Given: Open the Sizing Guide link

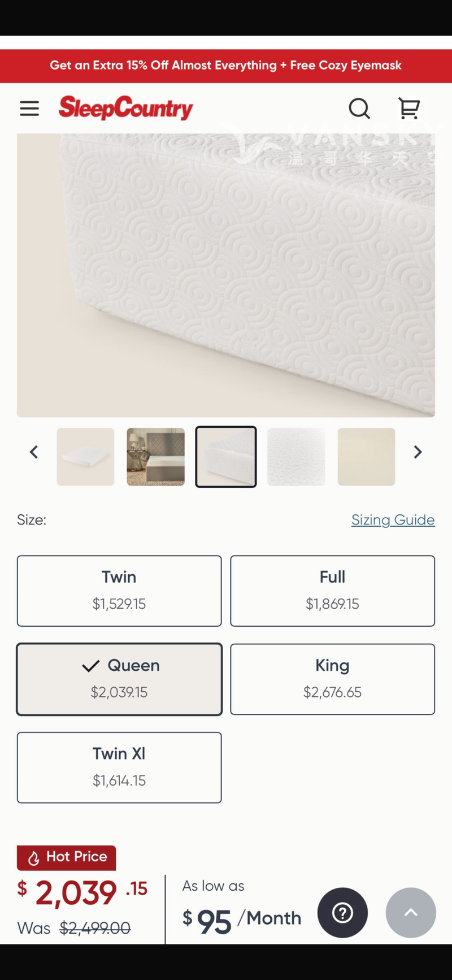Looking at the screenshot, I should coord(393,520).
